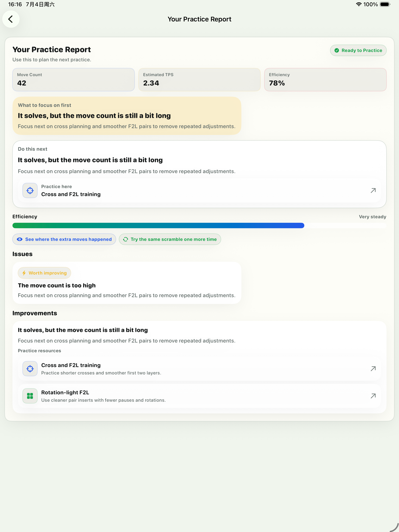Click Use this to plan the next practice
This screenshot has height=532, width=399.
tap(52, 60)
